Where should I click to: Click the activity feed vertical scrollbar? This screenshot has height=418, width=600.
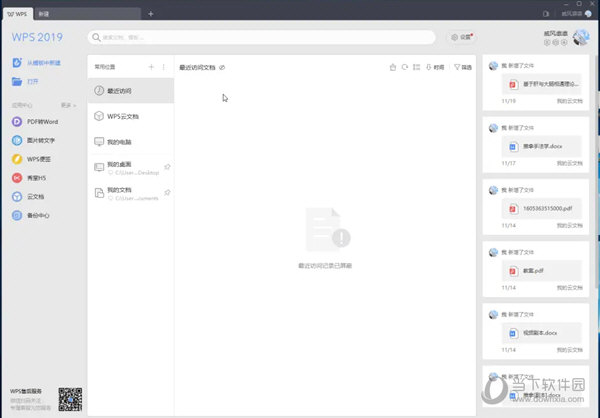(x=597, y=172)
